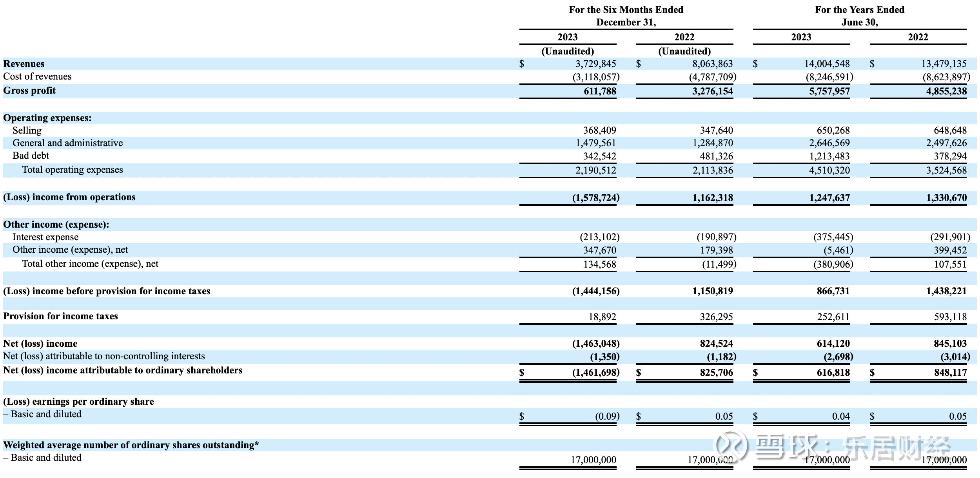Select the Net (loss) income label
This screenshot has height=478, width=980.
[40, 344]
